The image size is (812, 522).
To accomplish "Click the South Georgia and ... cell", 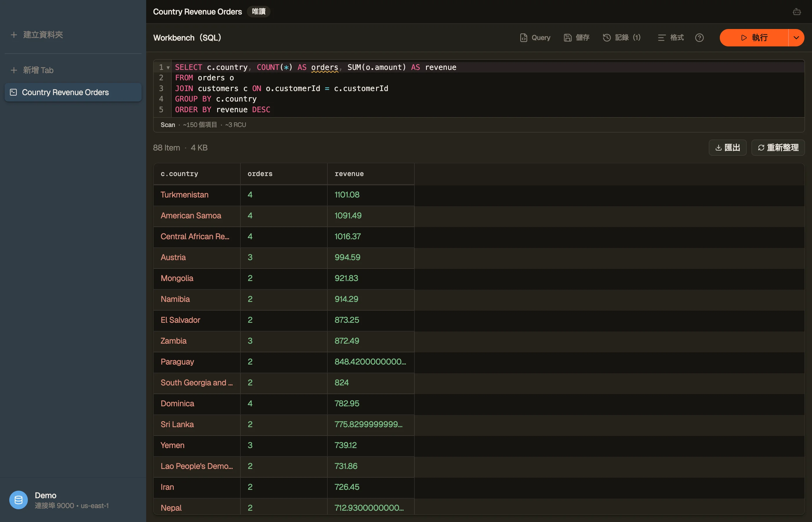I will (x=197, y=383).
